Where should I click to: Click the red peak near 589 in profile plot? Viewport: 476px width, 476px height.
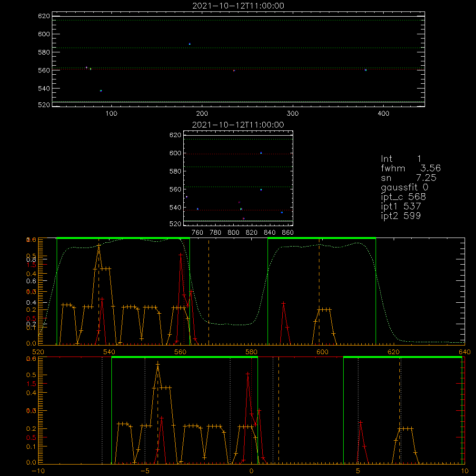tap(284, 303)
